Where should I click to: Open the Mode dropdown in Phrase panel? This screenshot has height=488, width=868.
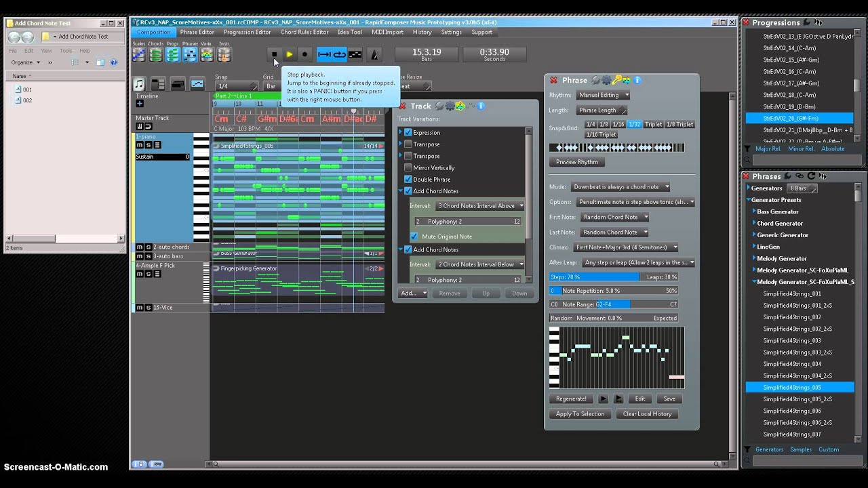[x=620, y=187]
